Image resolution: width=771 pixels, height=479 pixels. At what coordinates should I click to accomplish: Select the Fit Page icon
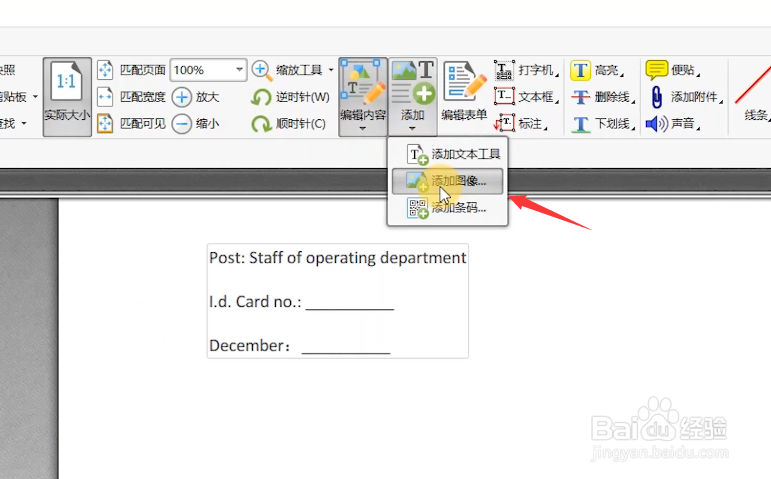[105, 70]
